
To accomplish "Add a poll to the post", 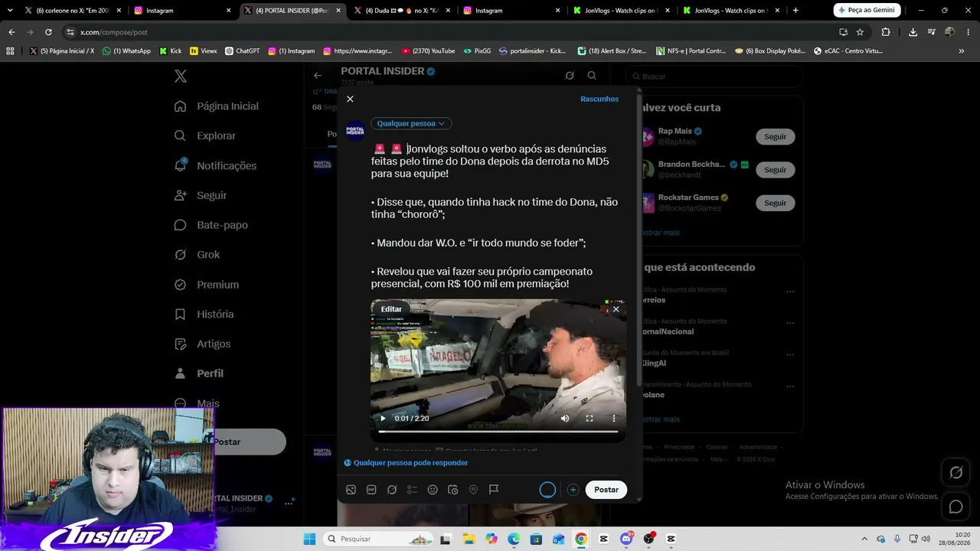I will pos(412,490).
